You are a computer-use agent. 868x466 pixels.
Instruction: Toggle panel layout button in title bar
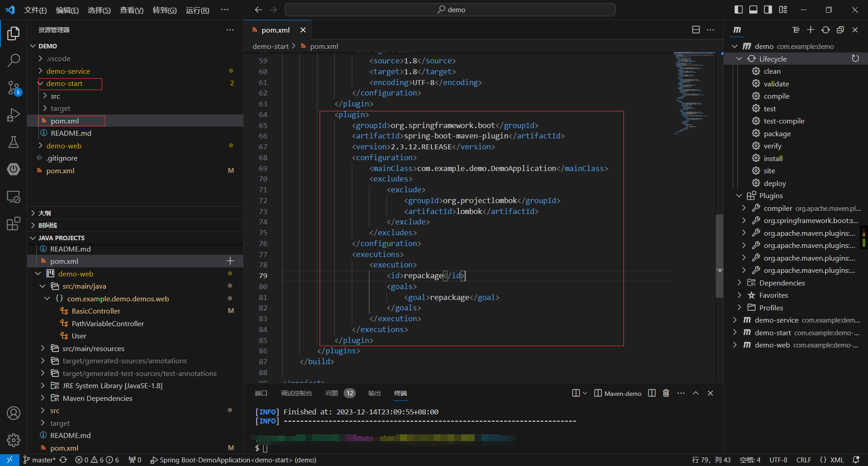pyautogui.click(x=753, y=10)
